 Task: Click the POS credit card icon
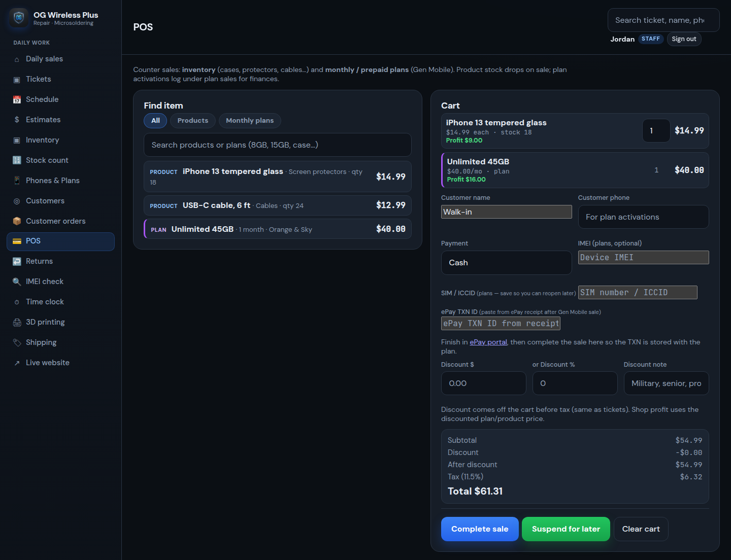(x=17, y=241)
